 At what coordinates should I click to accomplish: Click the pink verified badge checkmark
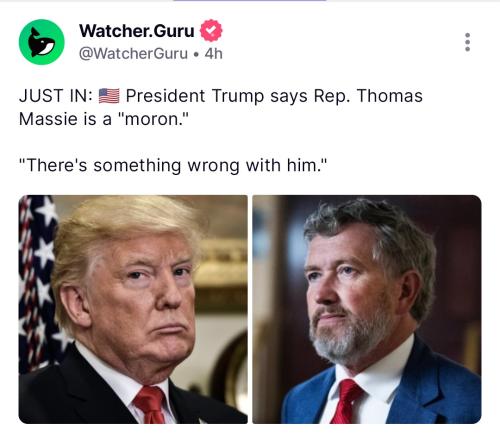211,31
